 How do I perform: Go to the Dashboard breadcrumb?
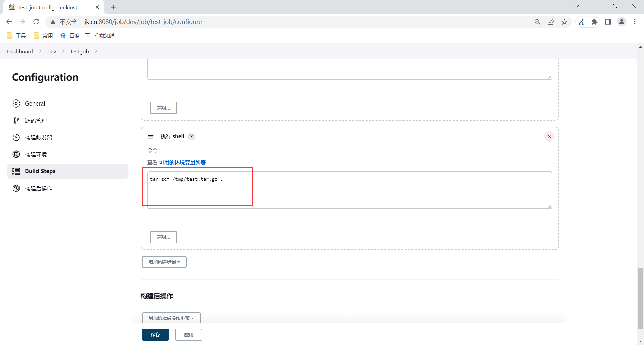click(20, 51)
